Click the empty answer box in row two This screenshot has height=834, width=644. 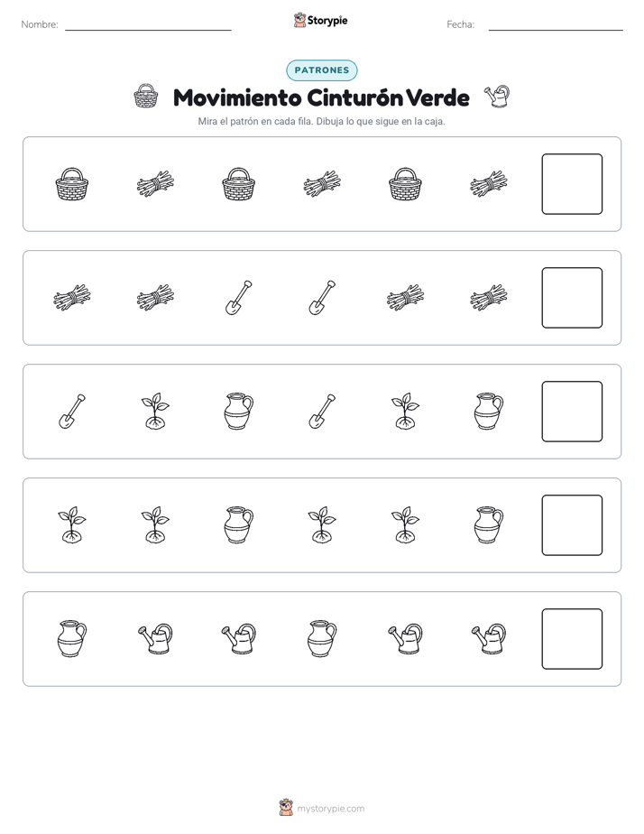tap(572, 298)
